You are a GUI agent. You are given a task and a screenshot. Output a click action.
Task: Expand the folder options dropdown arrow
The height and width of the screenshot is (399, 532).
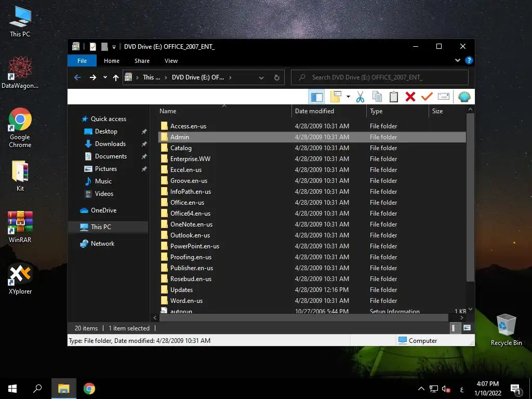348,97
